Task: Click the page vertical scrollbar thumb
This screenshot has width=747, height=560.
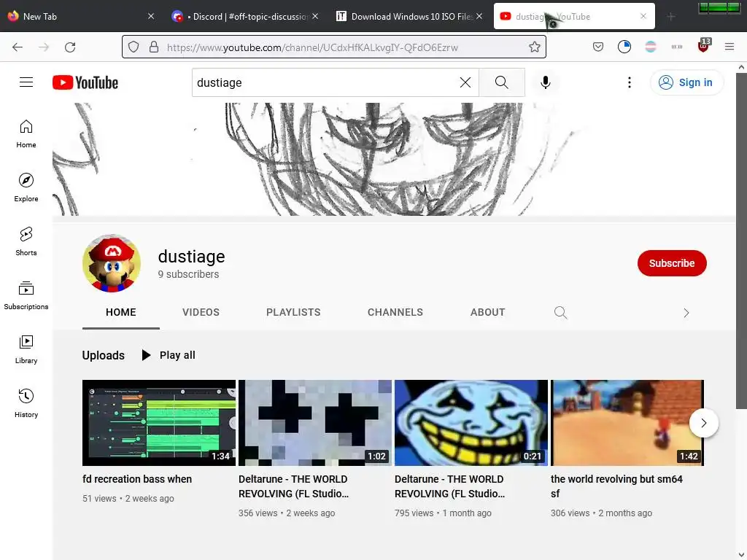Action: [x=741, y=241]
